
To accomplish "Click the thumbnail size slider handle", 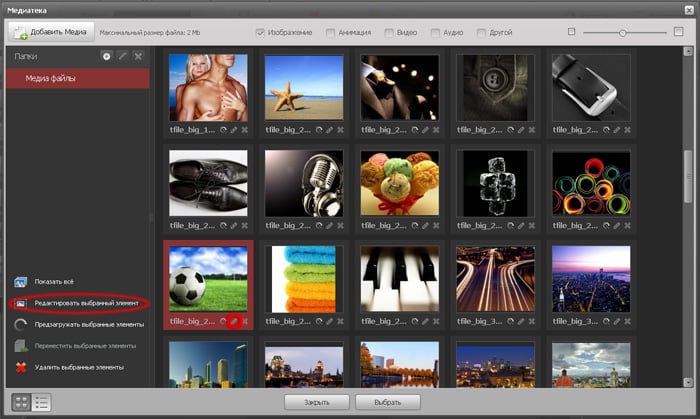I will tap(622, 33).
